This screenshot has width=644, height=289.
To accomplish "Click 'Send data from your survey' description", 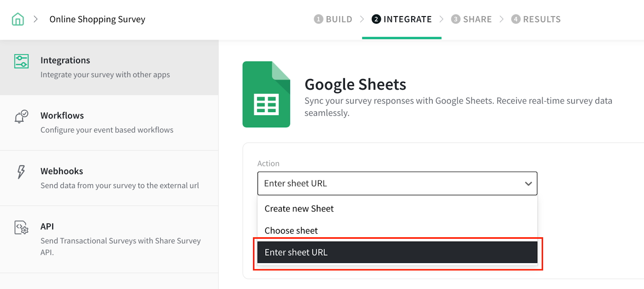I will (120, 185).
